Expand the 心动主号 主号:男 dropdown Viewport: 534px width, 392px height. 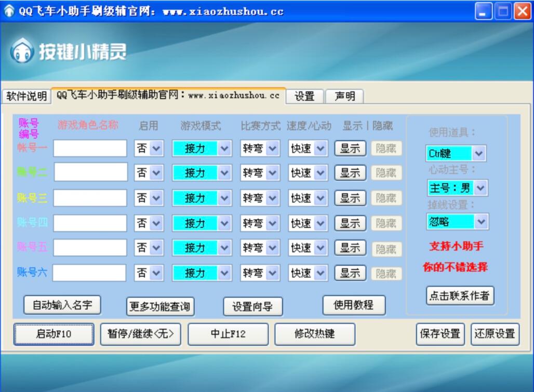480,188
